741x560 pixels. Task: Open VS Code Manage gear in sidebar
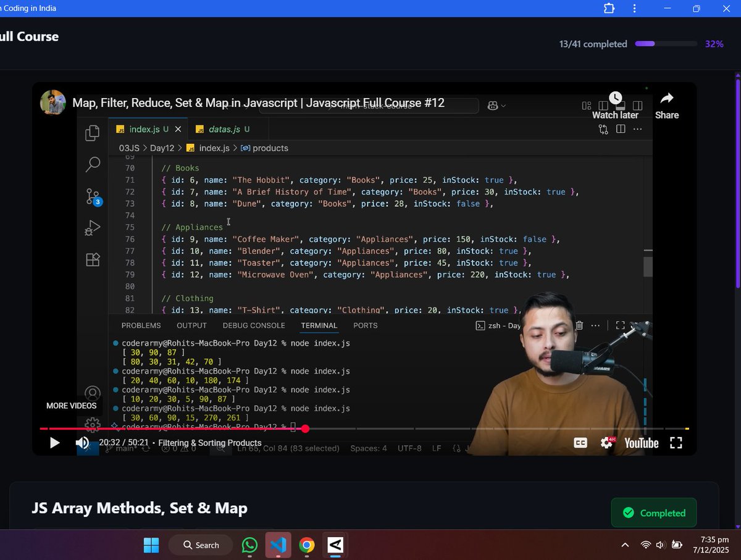pyautogui.click(x=93, y=424)
